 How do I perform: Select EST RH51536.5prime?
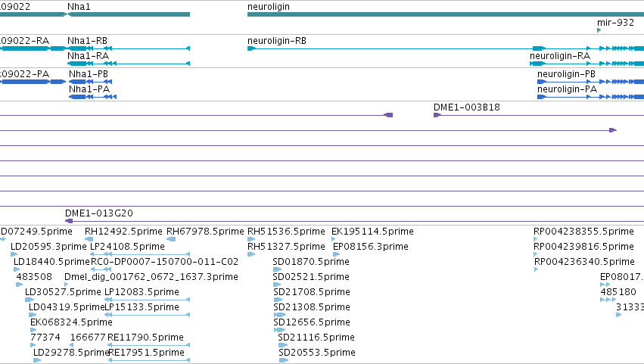(x=286, y=232)
